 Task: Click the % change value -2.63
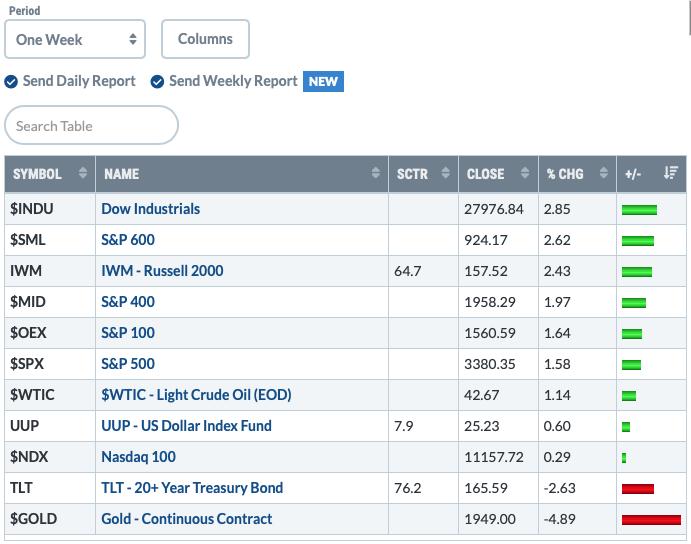(559, 488)
